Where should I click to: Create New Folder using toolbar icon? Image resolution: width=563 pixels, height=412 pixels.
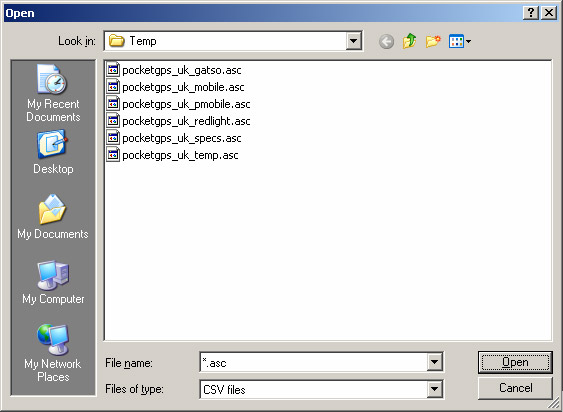[433, 41]
